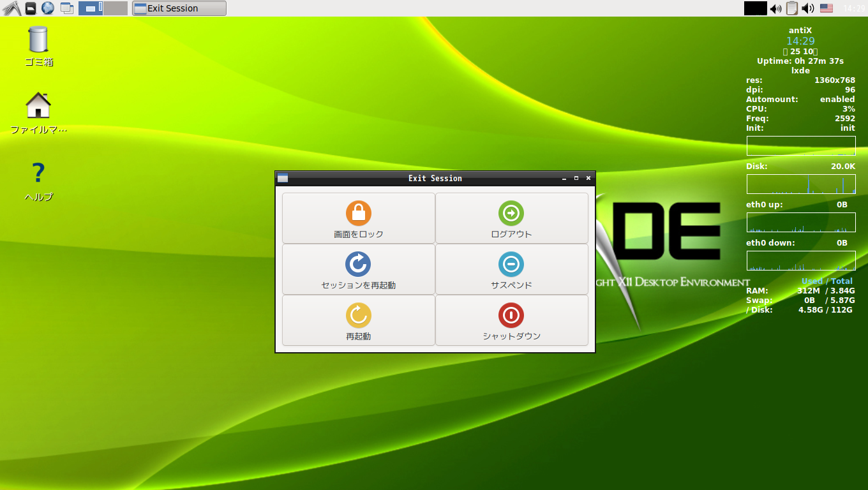The width and height of the screenshot is (868, 490).
Task: Launch the file manager from panel
Action: [x=31, y=8]
